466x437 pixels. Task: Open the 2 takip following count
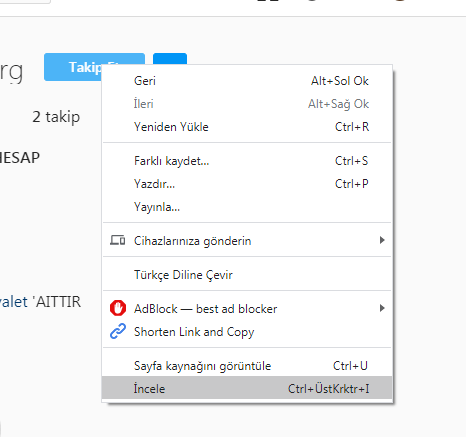(x=56, y=117)
